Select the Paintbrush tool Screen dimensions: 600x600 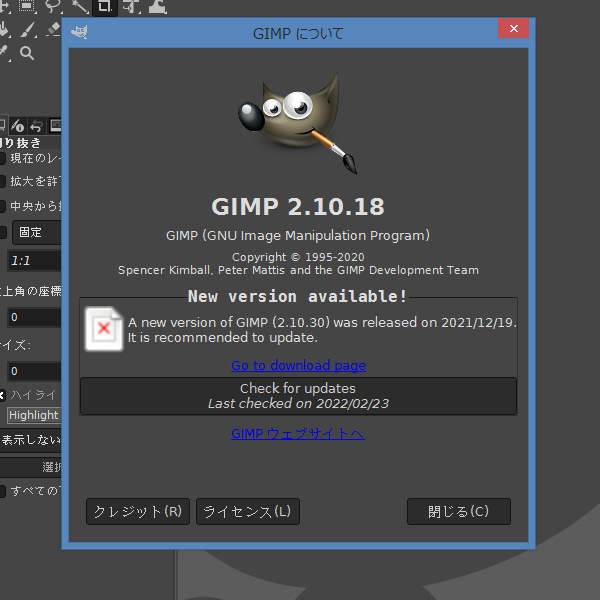click(x=28, y=29)
